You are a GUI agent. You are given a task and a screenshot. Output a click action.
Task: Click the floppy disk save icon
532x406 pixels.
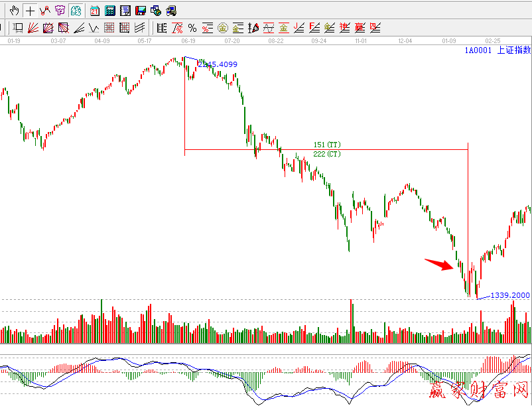click(x=141, y=11)
